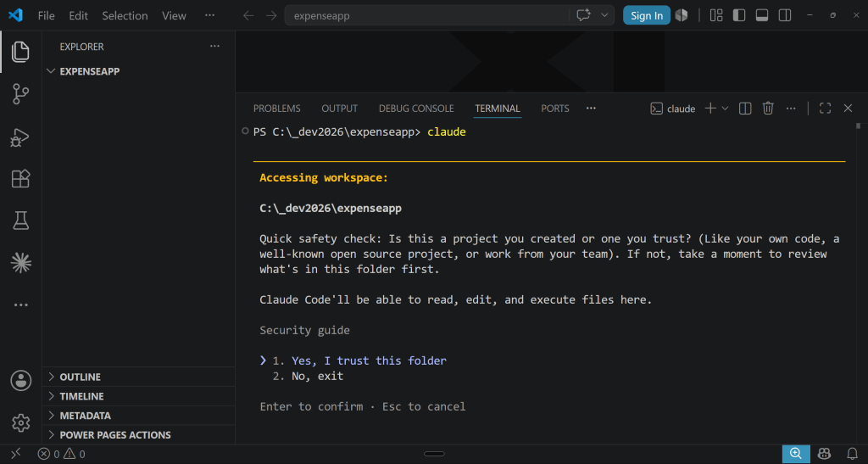Screen dimensions: 868x464
Task: Toggle the bottom panel visibility
Action: [762, 15]
